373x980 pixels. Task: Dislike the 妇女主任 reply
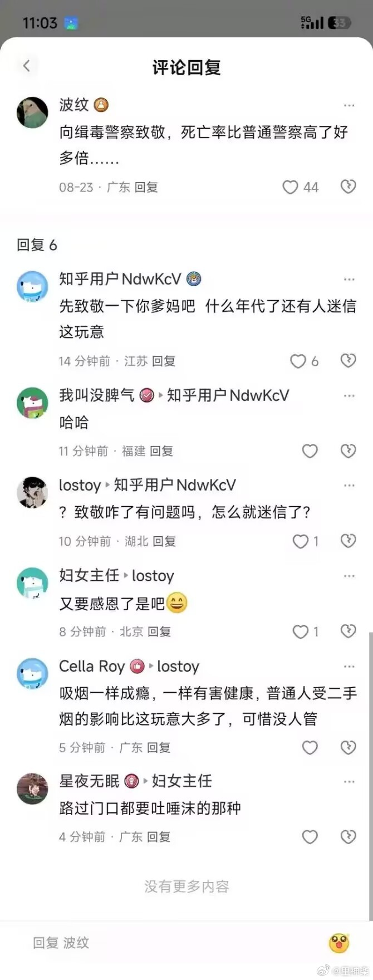(x=349, y=631)
